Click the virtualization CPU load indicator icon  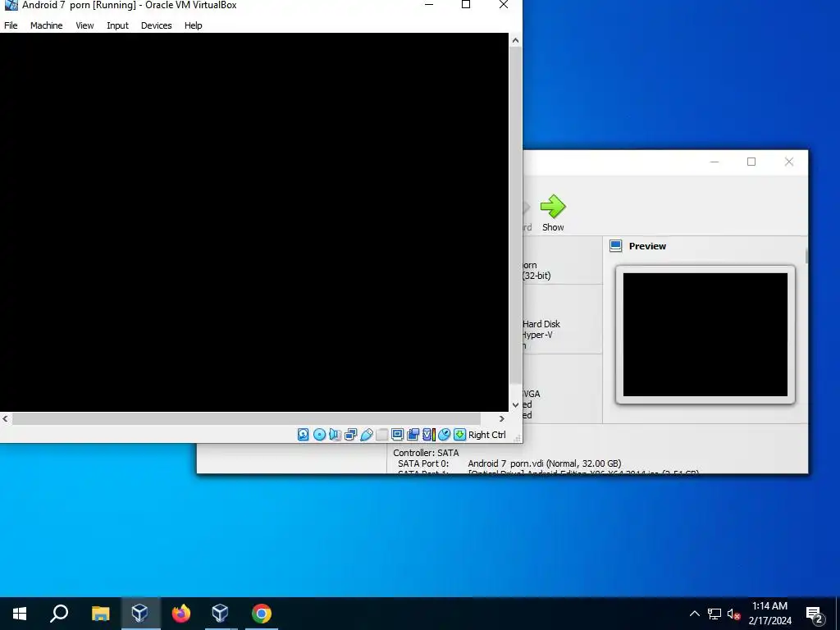pos(428,435)
